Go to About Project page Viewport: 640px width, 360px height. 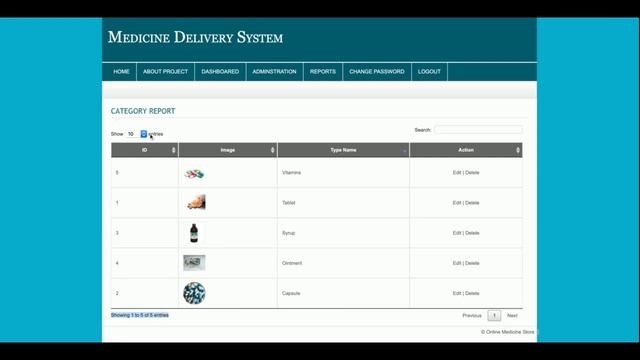(x=165, y=71)
